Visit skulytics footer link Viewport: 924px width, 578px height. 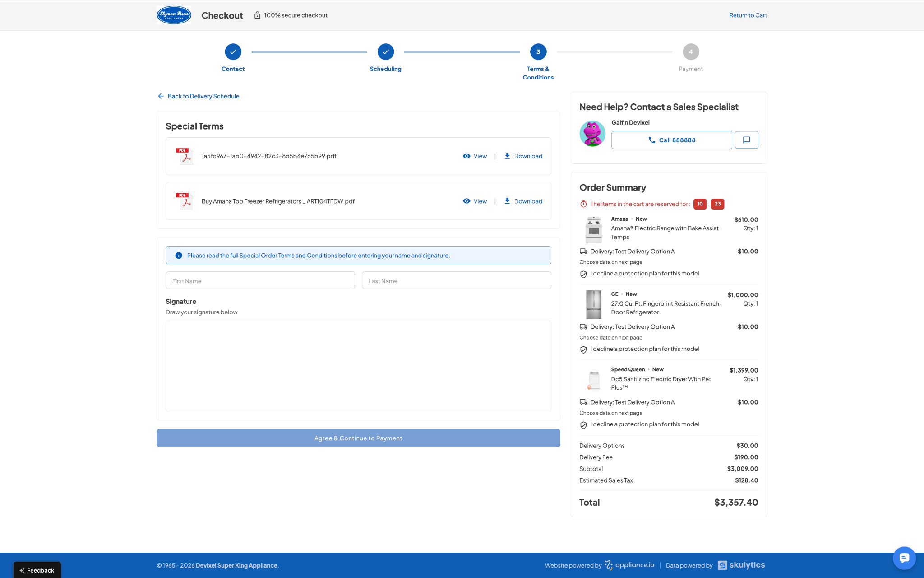click(741, 565)
